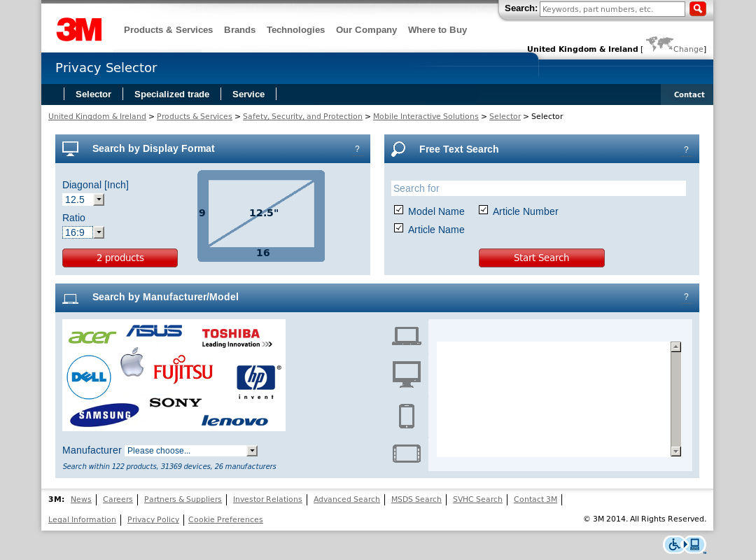Image resolution: width=756 pixels, height=560 pixels.
Task: Open Products & Services breadcrumb link
Action: coord(195,116)
